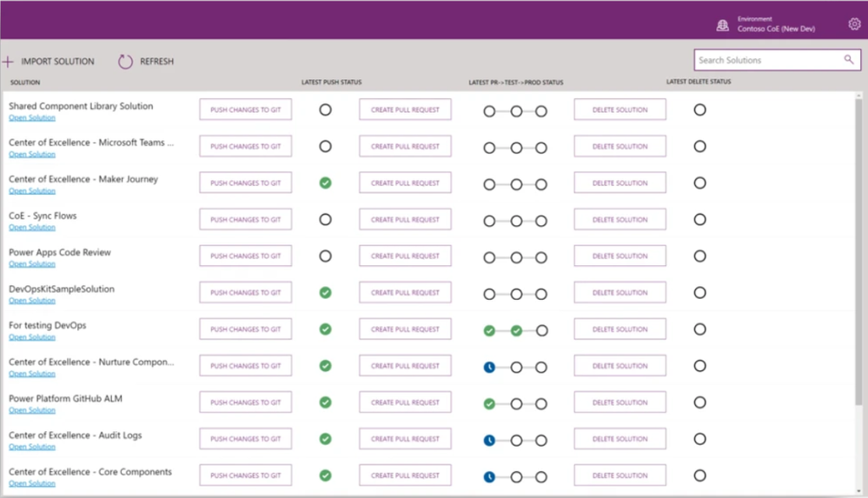
Task: Open Solution link under Power Platform GitHub ALM
Action: (x=32, y=410)
